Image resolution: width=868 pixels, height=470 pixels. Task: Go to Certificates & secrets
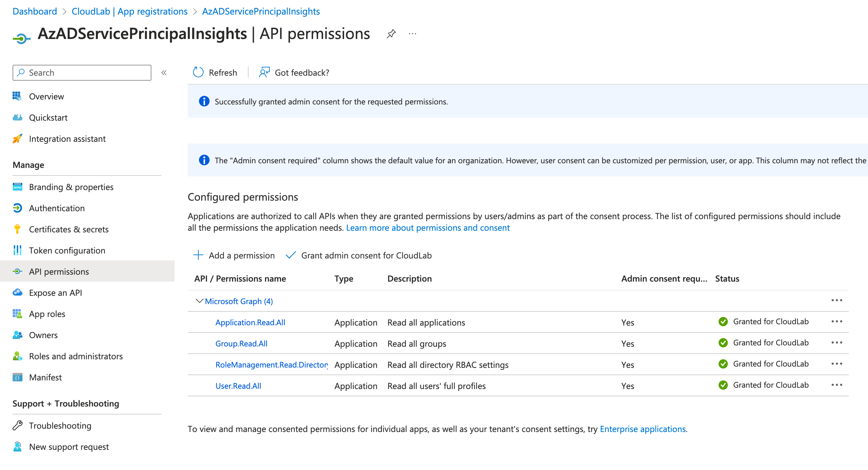pyautogui.click(x=69, y=229)
